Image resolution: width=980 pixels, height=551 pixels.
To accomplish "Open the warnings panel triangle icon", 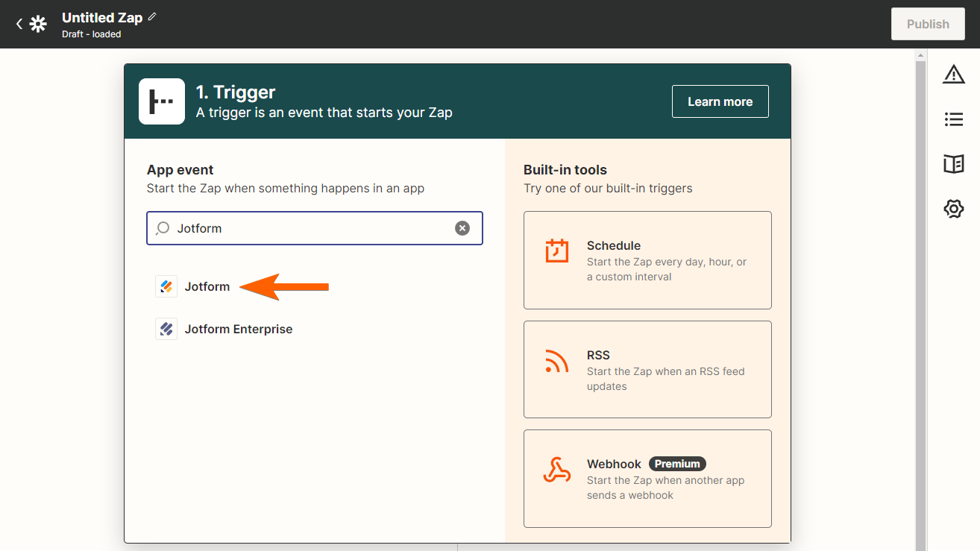I will click(x=954, y=74).
